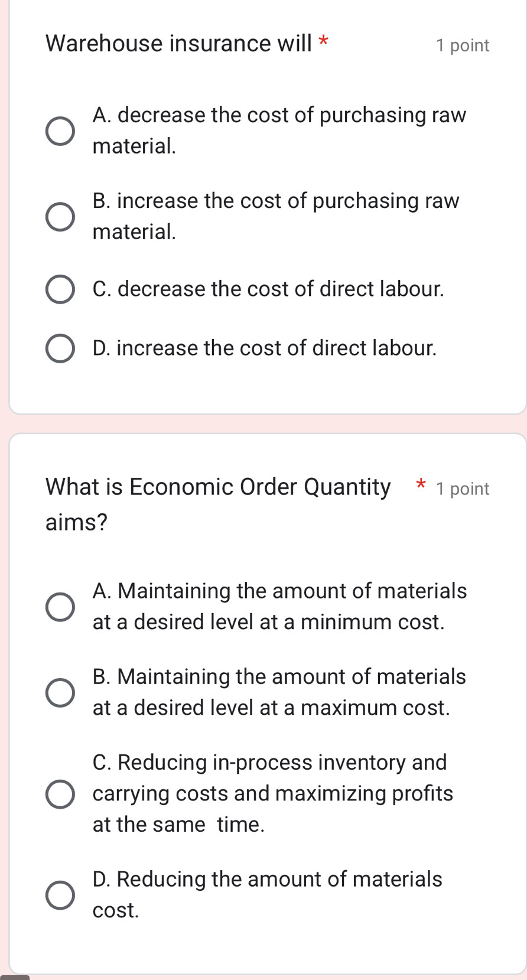This screenshot has height=980, width=527.
Task: Click the 'What is Economic Order Quantity aims?' title
Action: 218,487
